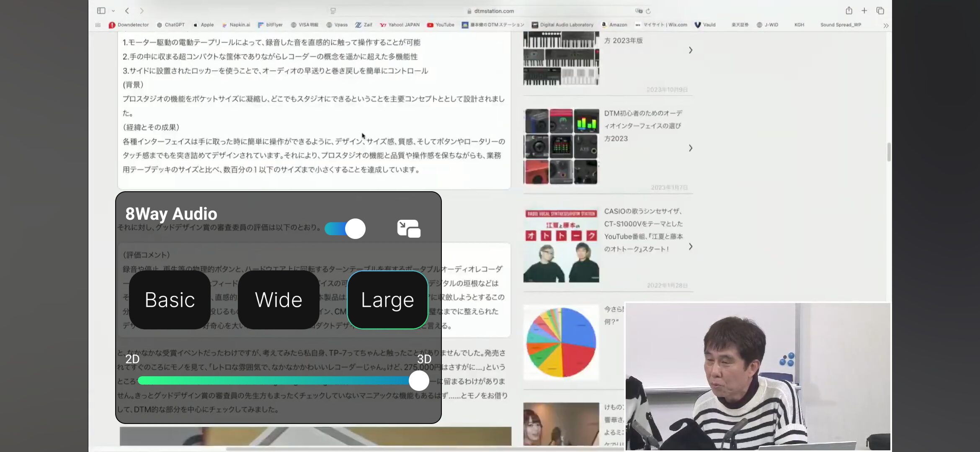Viewport: 980px width, 452px height.
Task: Click the (経緯とその成果) heading text
Action: (151, 127)
